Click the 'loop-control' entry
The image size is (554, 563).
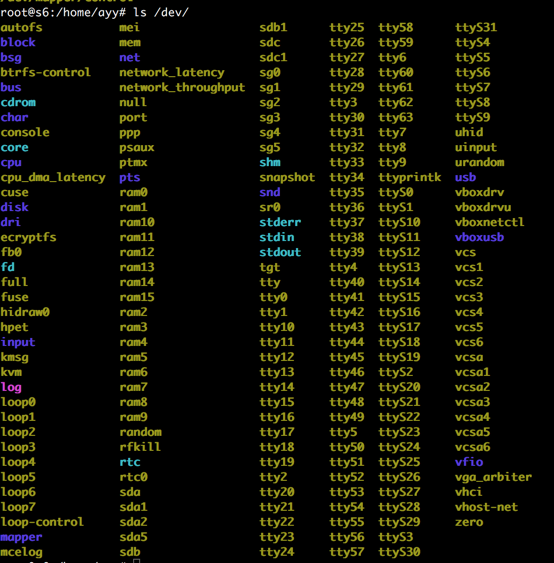[x=42, y=522]
